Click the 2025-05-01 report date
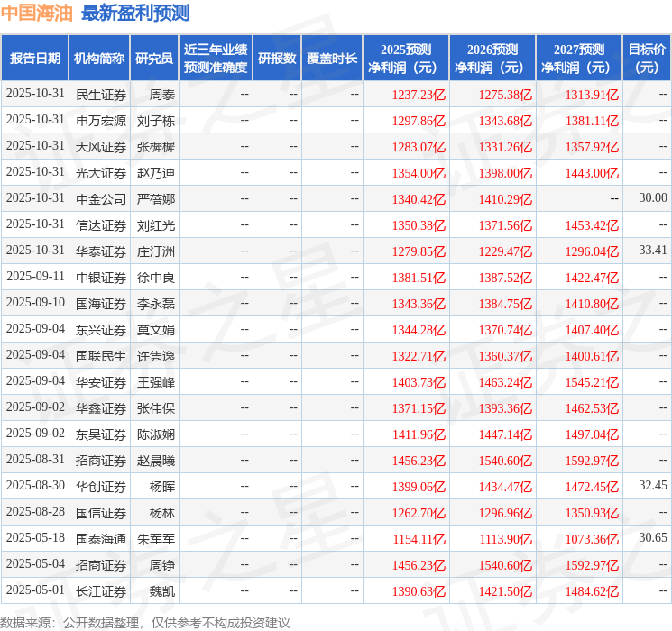Viewport: 672px width, 631px height. (35, 590)
